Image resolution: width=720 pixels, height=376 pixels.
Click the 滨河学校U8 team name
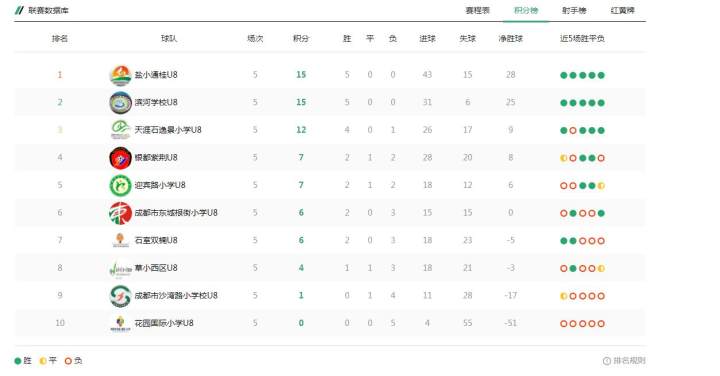pyautogui.click(x=156, y=102)
